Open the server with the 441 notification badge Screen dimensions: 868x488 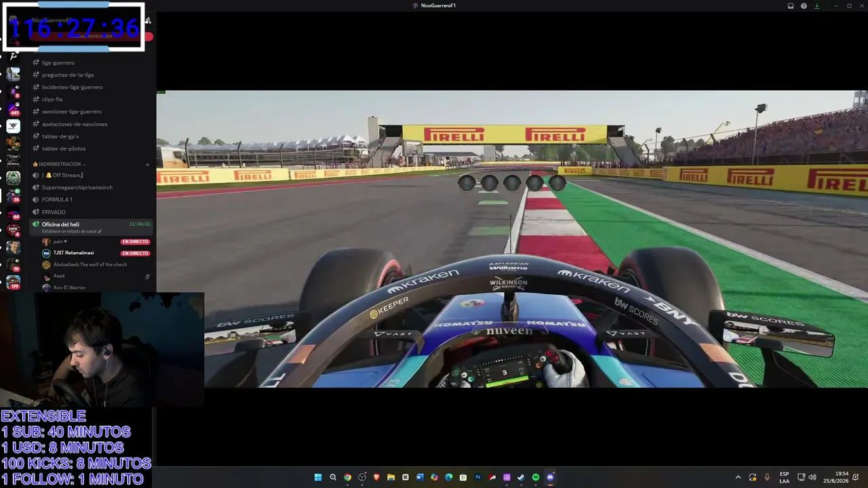click(x=13, y=108)
